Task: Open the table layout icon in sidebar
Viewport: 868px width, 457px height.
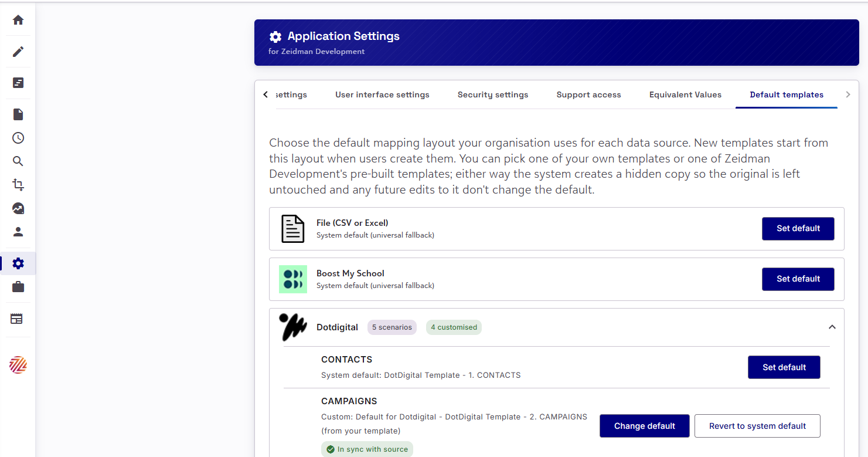Action: 17,319
